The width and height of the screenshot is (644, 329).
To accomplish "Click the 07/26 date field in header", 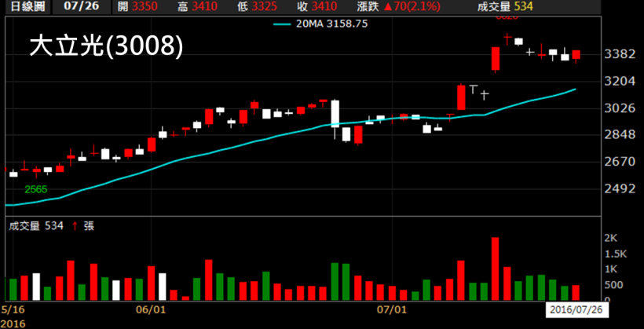I will pos(82,7).
